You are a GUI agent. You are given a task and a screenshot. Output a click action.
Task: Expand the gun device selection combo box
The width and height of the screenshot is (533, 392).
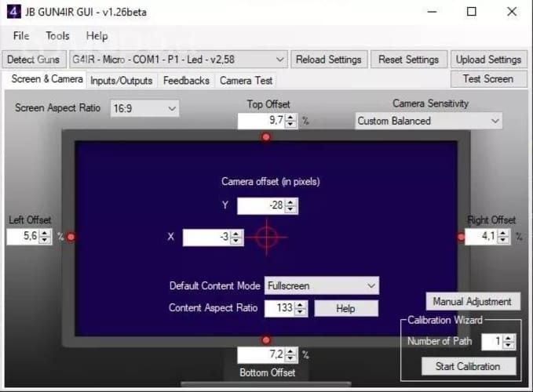[x=280, y=60]
